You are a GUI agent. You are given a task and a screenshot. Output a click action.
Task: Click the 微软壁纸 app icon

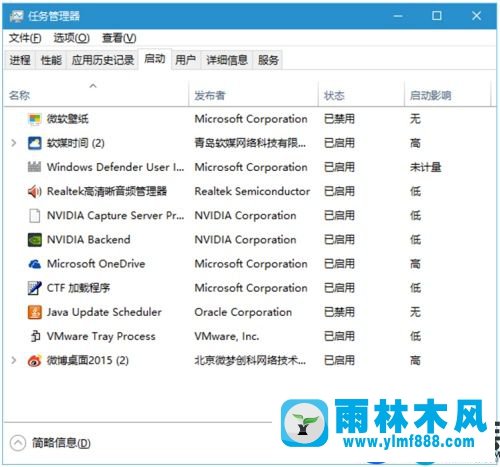[x=34, y=119]
